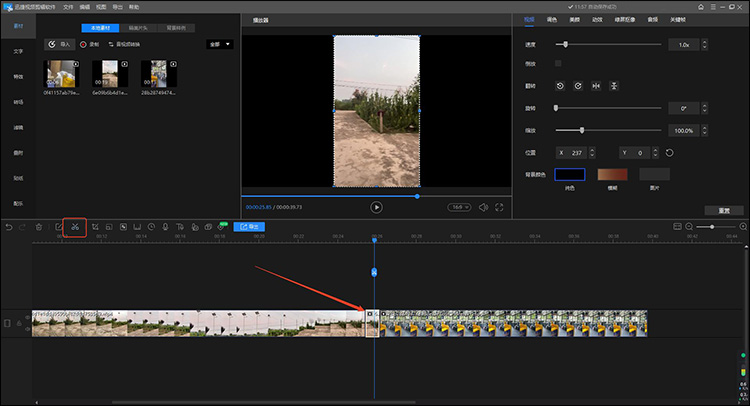Click the mosaic tool icon
Image resolution: width=750 pixels, height=406 pixels.
[123, 227]
